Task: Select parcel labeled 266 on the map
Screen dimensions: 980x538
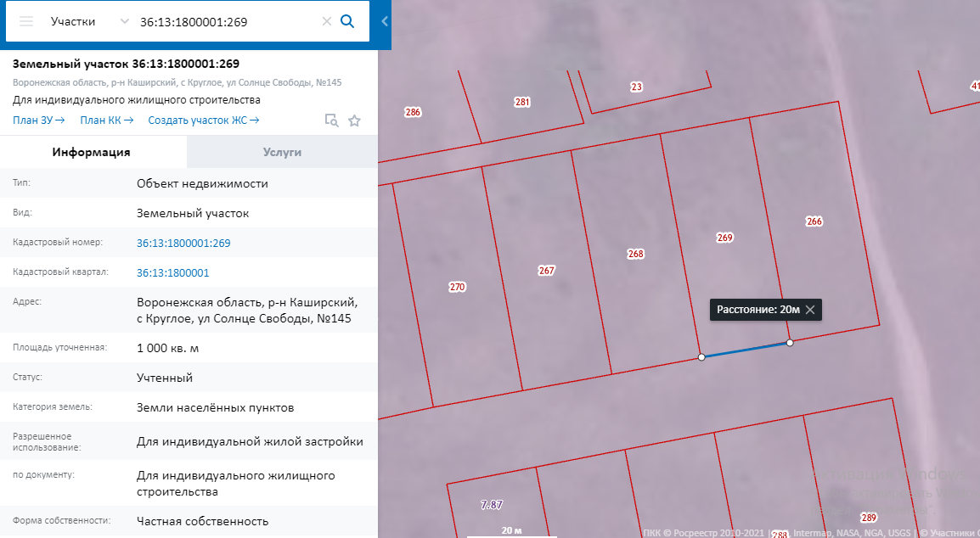Action: click(x=814, y=221)
